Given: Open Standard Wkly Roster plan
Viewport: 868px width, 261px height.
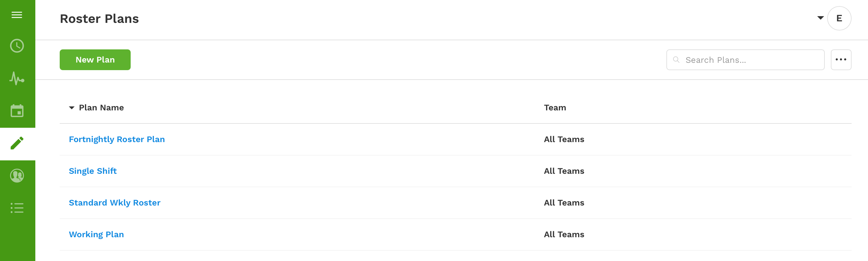Looking at the screenshot, I should click(115, 203).
